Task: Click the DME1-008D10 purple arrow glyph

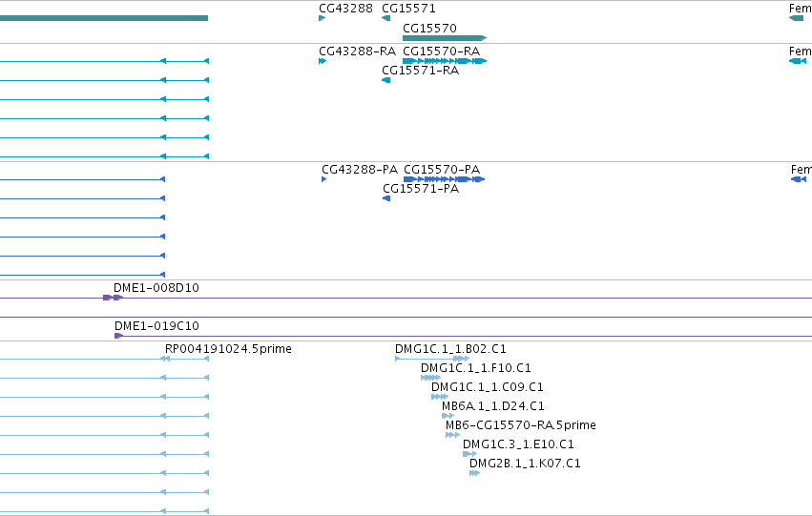Action: point(113,298)
